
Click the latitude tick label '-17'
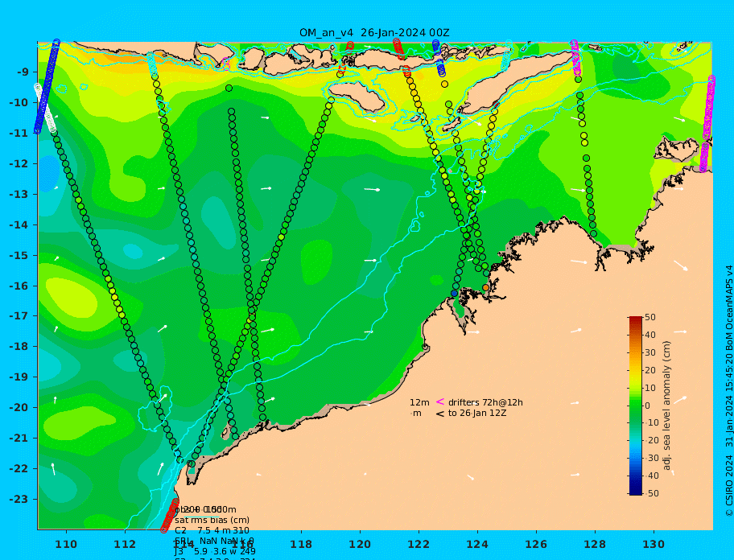tap(19, 316)
